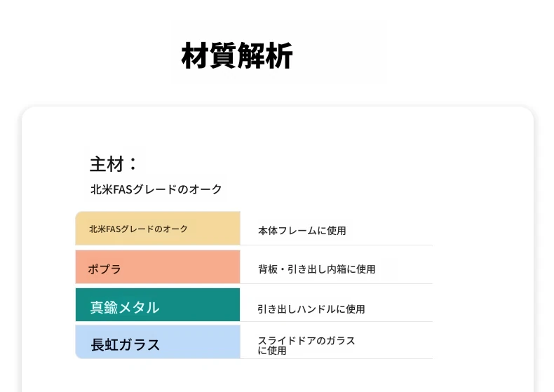
Task: Click the word 背板 in the poplar description
Action: (x=267, y=269)
